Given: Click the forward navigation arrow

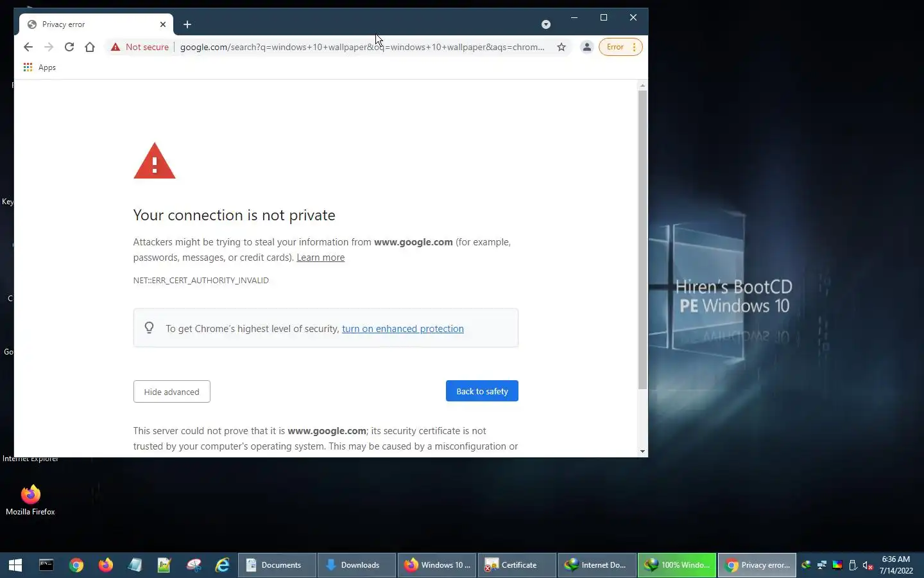Looking at the screenshot, I should pos(49,47).
